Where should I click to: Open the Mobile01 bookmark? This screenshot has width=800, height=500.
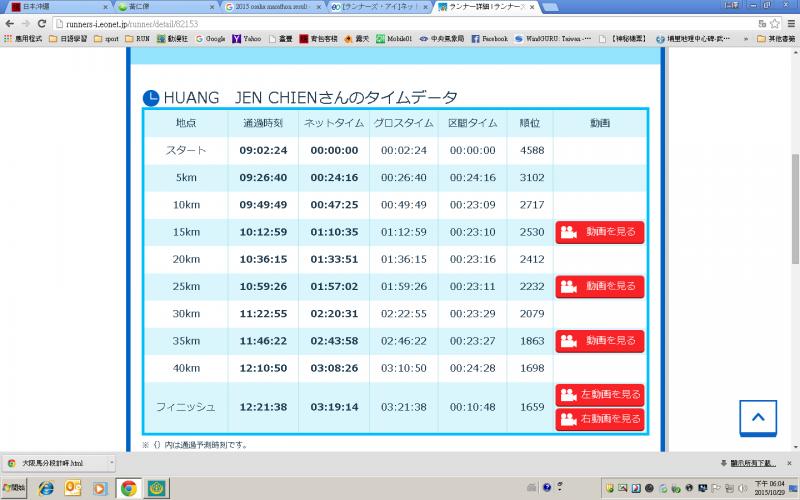tap(394, 39)
